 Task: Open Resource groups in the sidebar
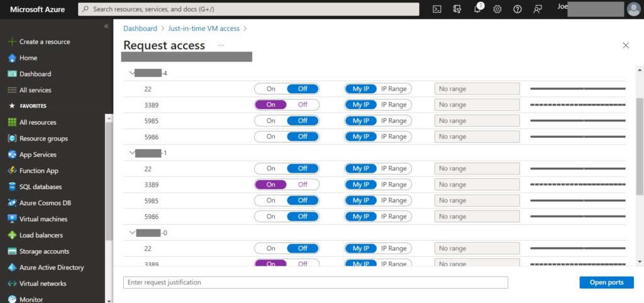click(x=43, y=139)
